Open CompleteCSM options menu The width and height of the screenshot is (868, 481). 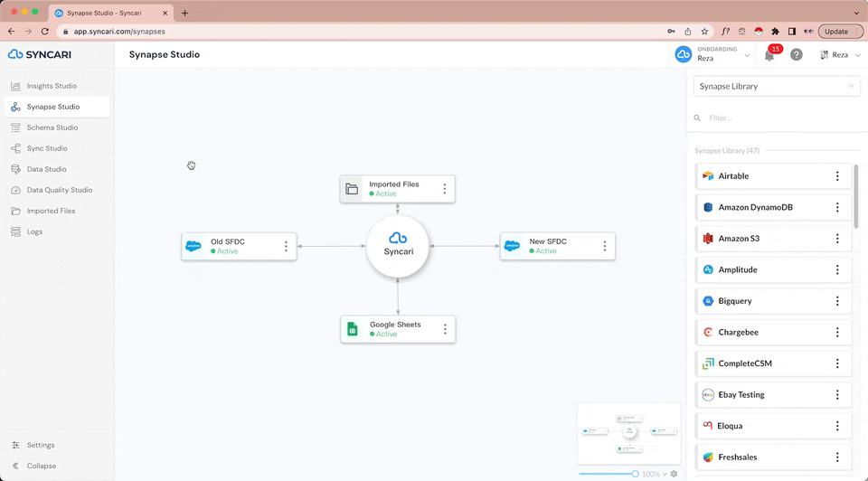click(x=837, y=363)
